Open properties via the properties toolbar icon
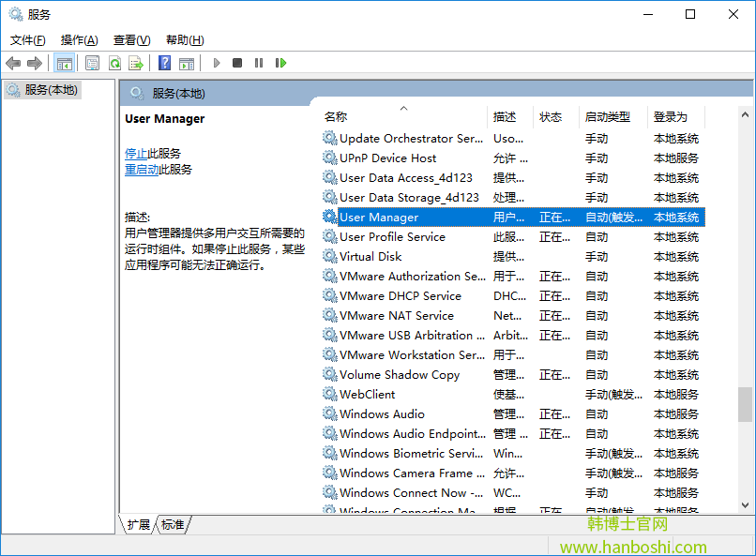Image resolution: width=756 pixels, height=556 pixels. tap(90, 63)
